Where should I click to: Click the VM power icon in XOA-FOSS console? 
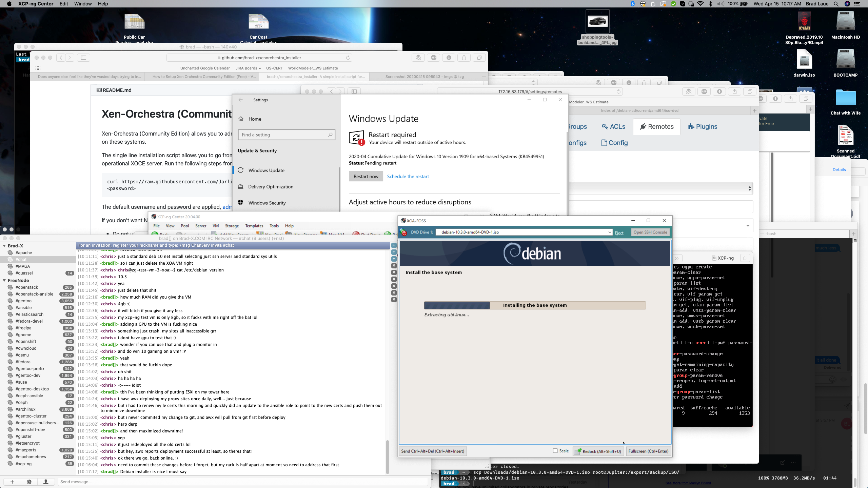[403, 232]
